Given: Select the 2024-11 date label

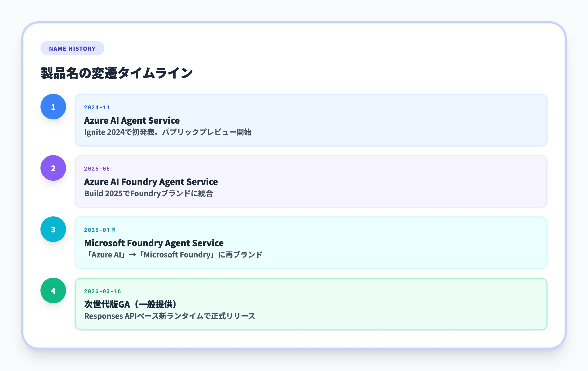Looking at the screenshot, I should [x=97, y=107].
